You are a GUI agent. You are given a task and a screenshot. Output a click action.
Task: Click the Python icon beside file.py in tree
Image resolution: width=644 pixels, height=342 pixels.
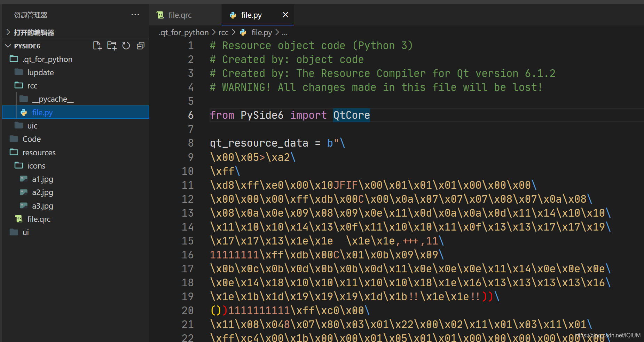click(24, 112)
